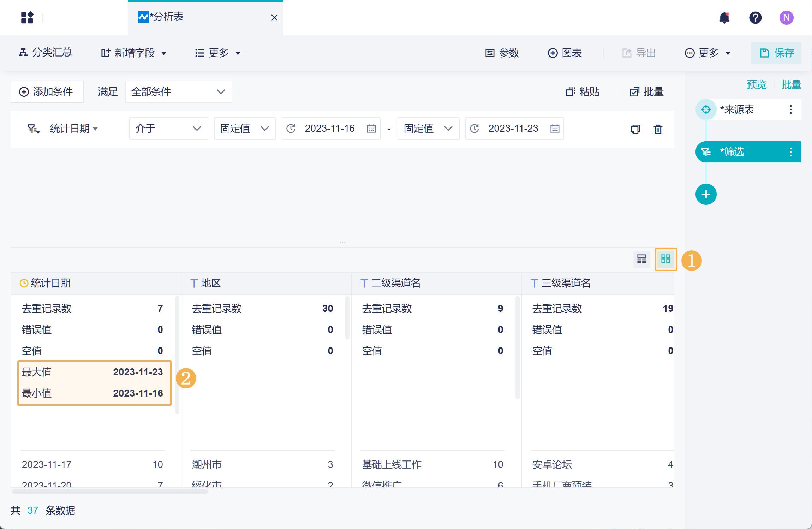This screenshot has height=529, width=812.
Task: Click the notification bell icon
Action: point(724,17)
